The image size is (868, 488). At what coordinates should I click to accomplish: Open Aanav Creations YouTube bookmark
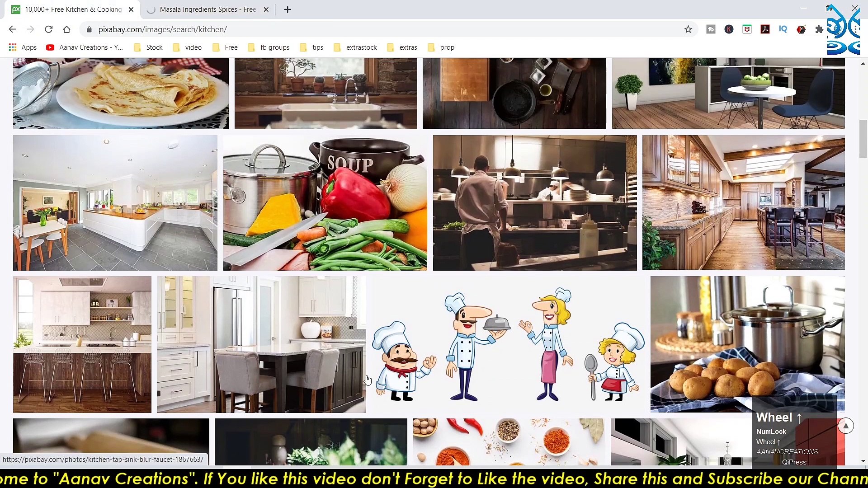click(85, 47)
